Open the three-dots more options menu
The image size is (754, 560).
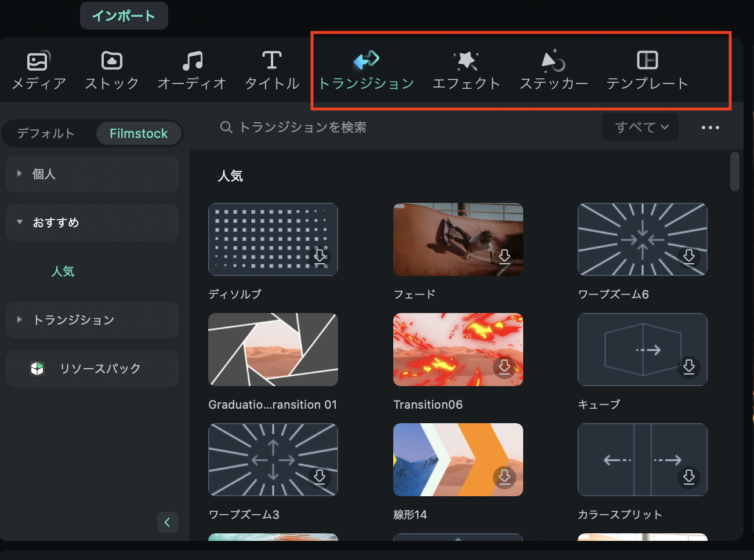710,128
